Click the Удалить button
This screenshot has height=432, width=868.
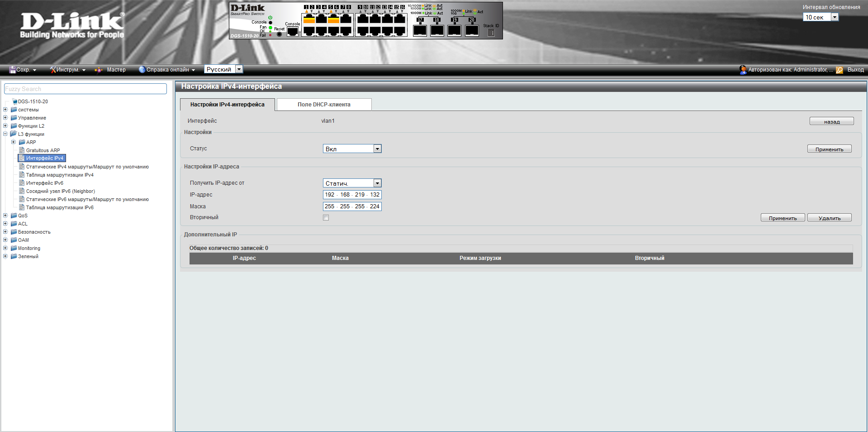pos(829,218)
